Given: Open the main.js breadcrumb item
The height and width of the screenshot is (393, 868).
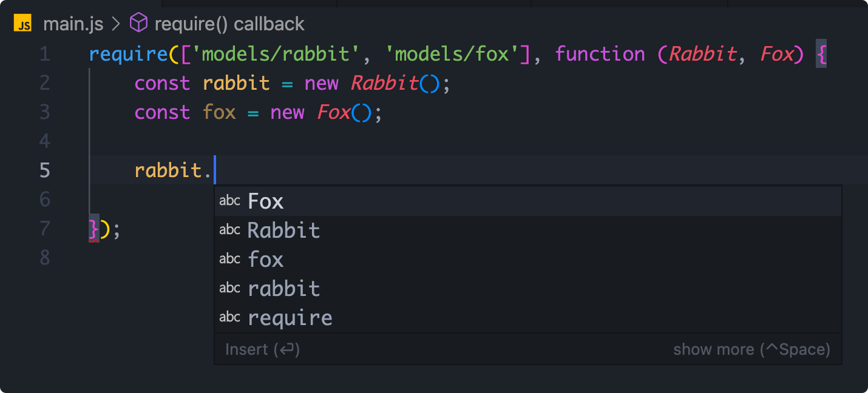Looking at the screenshot, I should point(73,24).
